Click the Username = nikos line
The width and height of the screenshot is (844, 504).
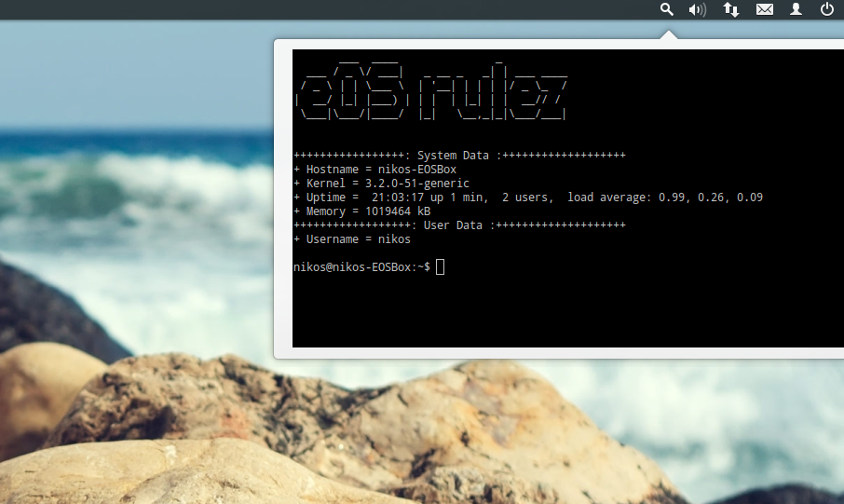352,239
